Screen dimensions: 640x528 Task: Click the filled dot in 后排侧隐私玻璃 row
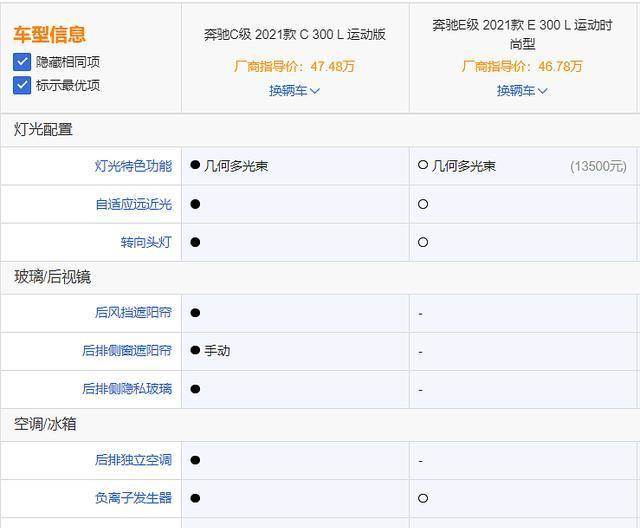pos(195,389)
